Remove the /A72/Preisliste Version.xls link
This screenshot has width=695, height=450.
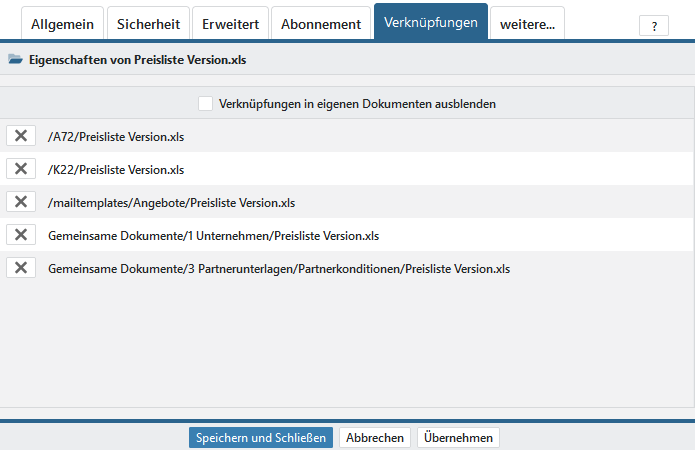[20, 136]
